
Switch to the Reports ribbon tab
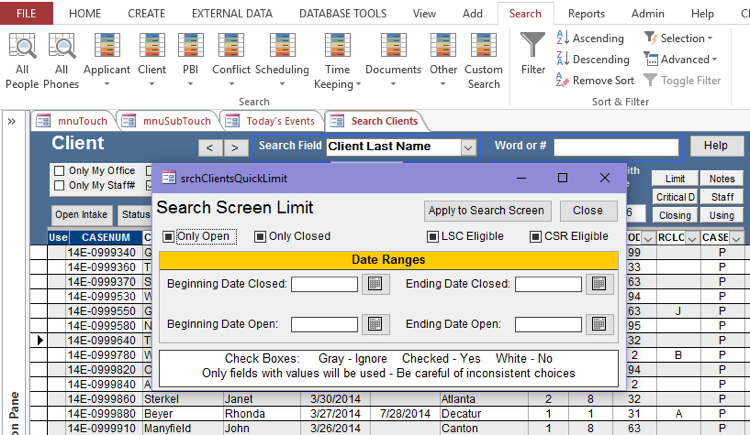(x=586, y=13)
